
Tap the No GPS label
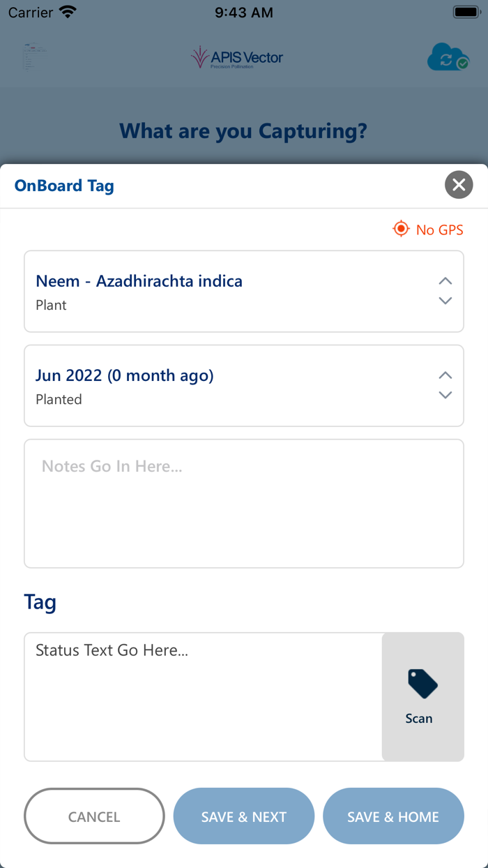(439, 230)
